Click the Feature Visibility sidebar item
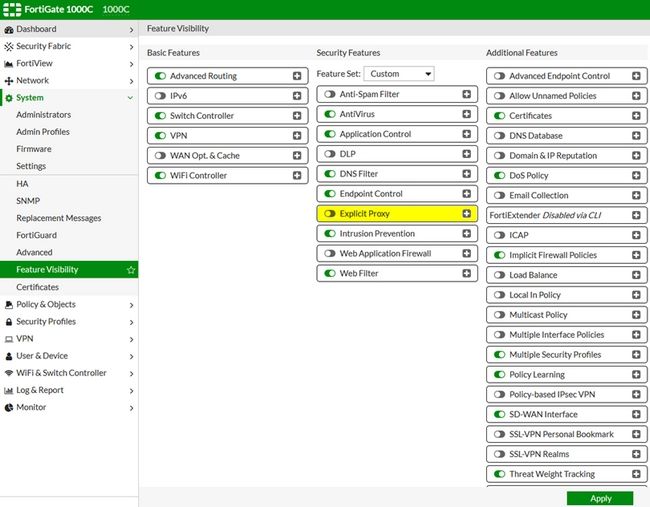 (x=69, y=269)
